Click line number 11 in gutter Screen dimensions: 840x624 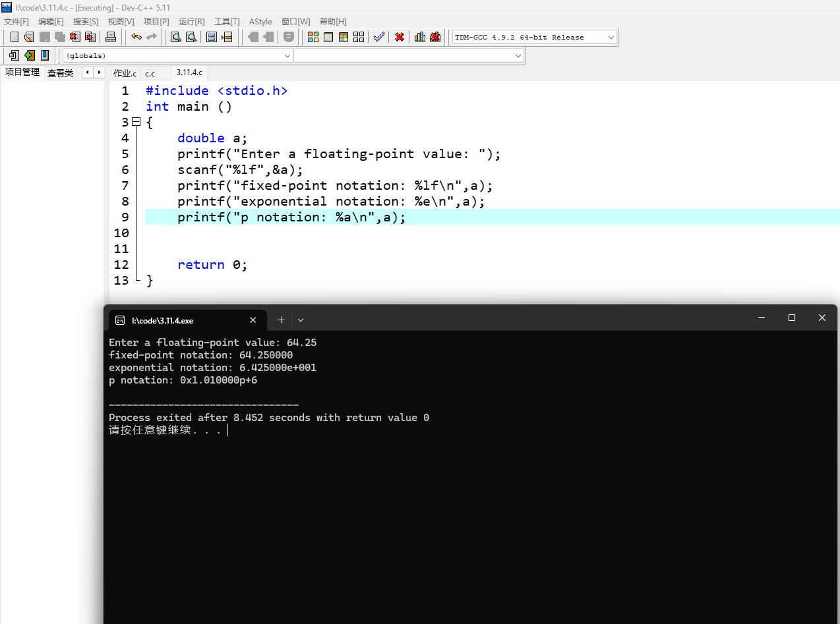click(x=121, y=248)
